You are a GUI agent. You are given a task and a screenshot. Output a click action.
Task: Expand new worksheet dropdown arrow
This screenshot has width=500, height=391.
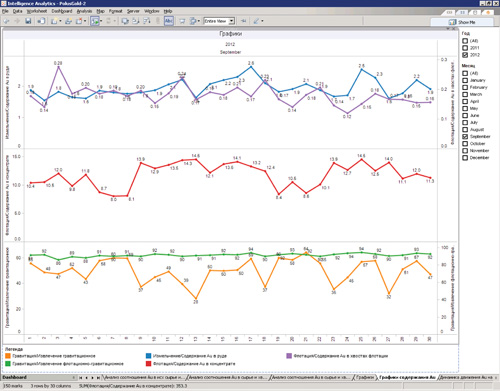[60, 21]
